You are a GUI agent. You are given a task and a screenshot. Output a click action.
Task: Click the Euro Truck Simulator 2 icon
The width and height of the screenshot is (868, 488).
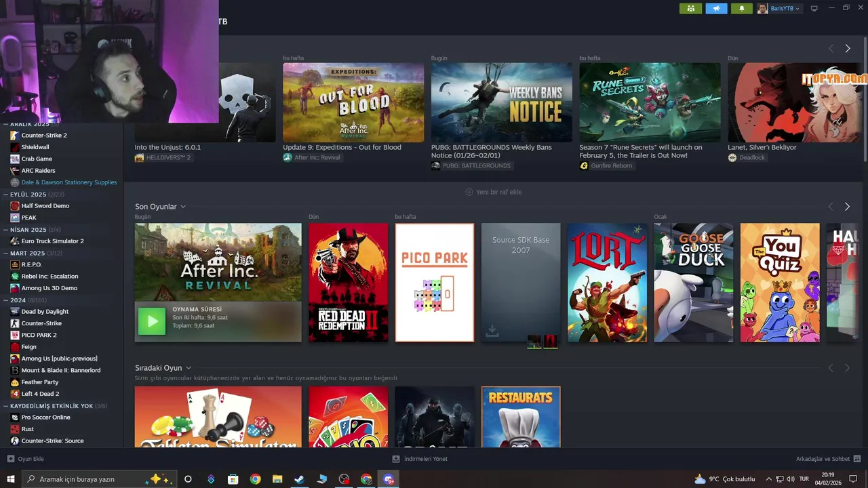coord(15,241)
